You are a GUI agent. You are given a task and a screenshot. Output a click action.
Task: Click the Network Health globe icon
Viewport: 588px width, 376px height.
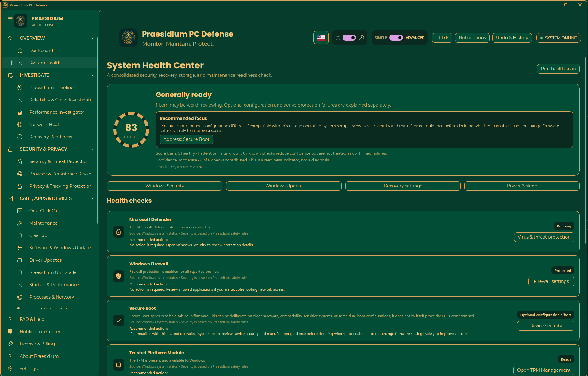20,125
